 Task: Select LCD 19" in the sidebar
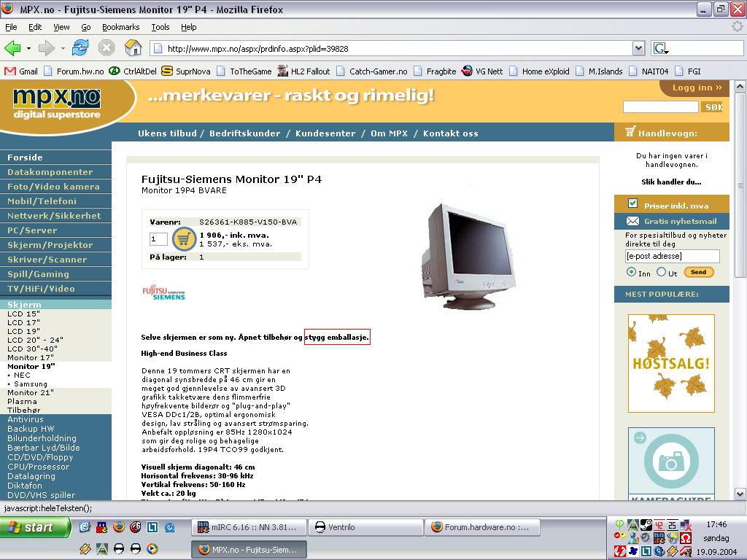pyautogui.click(x=23, y=332)
